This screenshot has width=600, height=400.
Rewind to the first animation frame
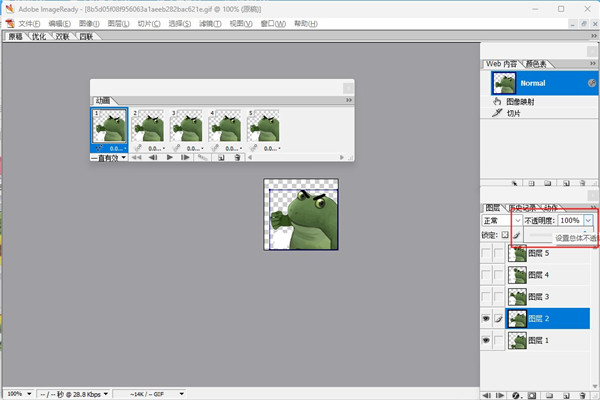136,157
